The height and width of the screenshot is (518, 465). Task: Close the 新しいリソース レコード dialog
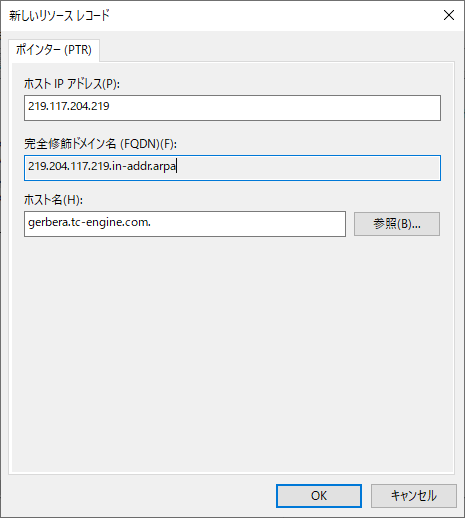point(449,15)
